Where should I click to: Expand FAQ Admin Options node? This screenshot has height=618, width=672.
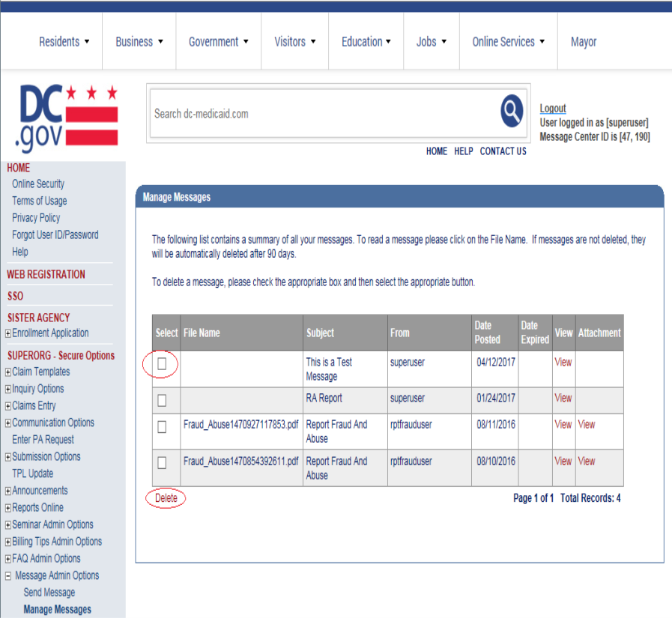[x=8, y=559]
